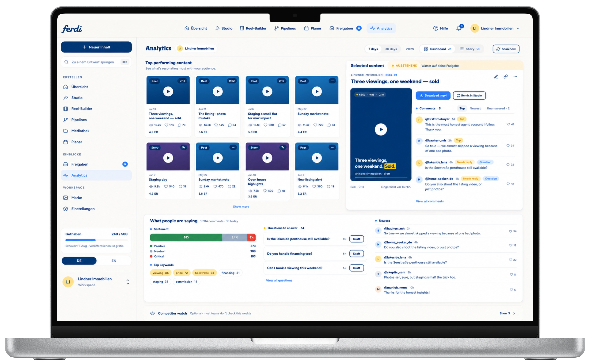
Task: Click the Guthaben credit progress bar
Action: (x=96, y=240)
